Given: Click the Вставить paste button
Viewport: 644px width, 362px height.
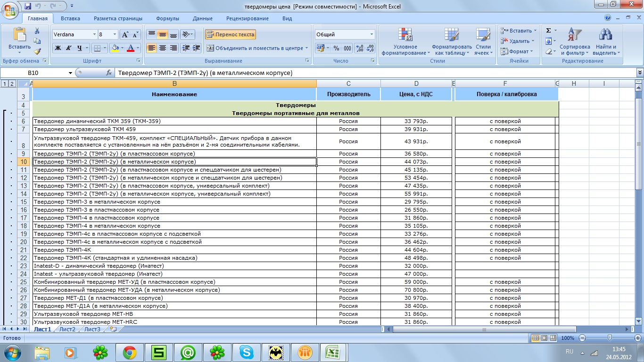Looking at the screenshot, I should pos(19,41).
